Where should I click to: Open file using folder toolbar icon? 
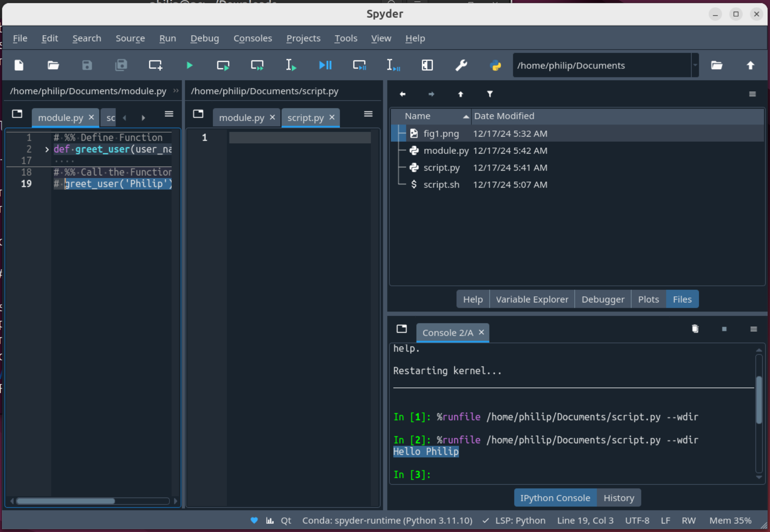[53, 65]
